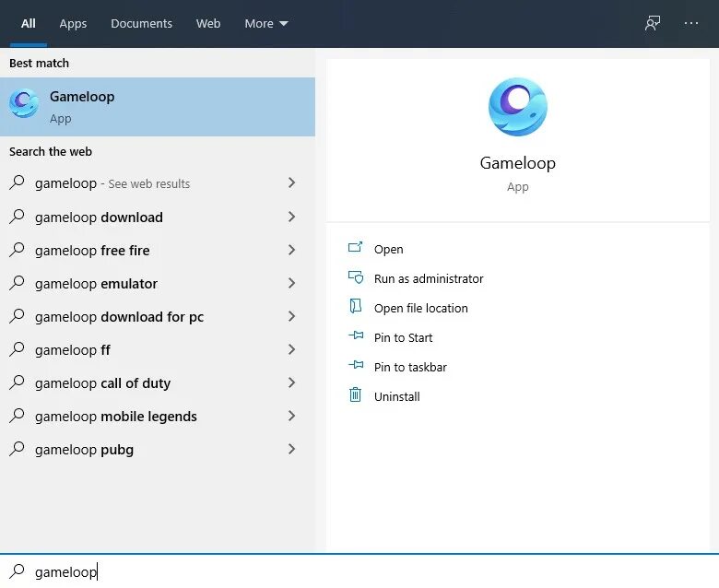Click magnifier icon beside See web results
The height and width of the screenshot is (588, 719).
click(x=17, y=182)
